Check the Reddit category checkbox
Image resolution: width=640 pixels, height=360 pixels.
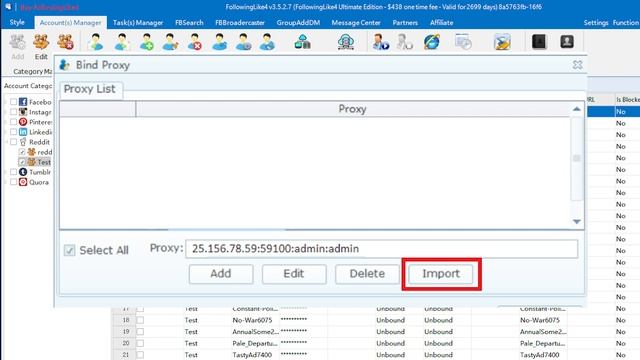click(x=13, y=142)
